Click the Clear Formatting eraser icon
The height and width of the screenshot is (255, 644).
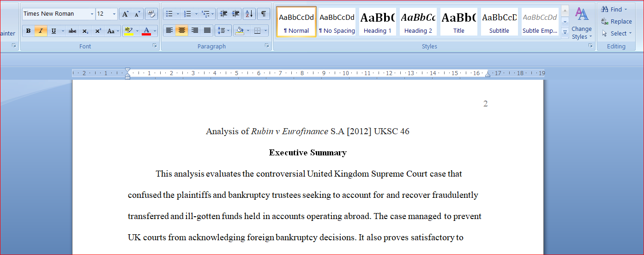click(151, 14)
